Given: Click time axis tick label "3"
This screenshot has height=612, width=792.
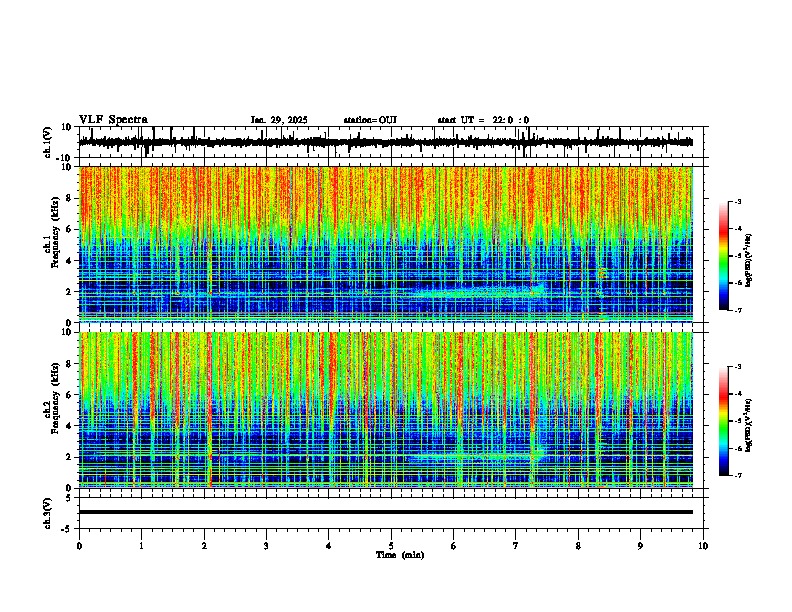Looking at the screenshot, I should [266, 545].
